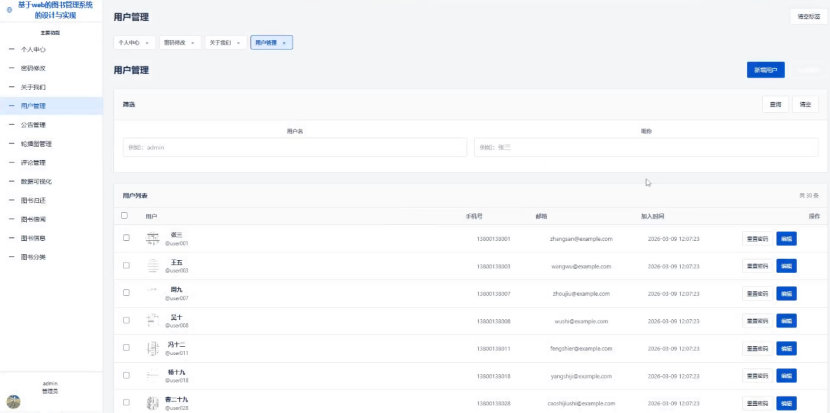This screenshot has height=413, width=830.
Task: Edit the user011 row
Action: tap(787, 348)
